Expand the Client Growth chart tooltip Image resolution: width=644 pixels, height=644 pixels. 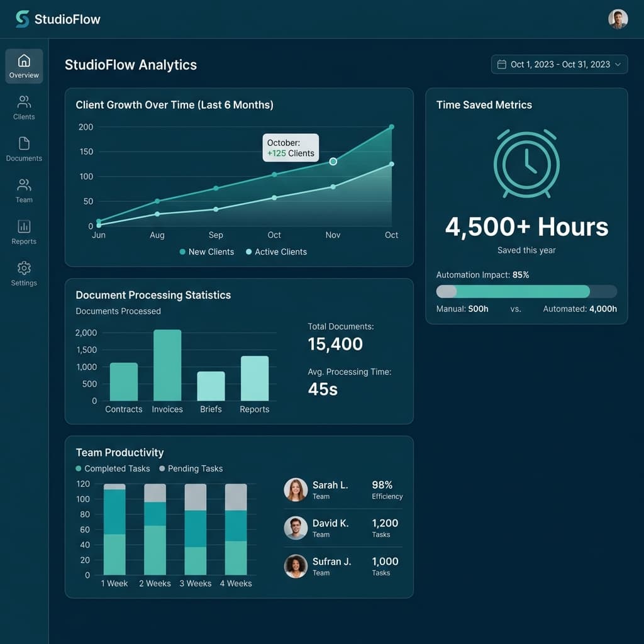pos(290,147)
